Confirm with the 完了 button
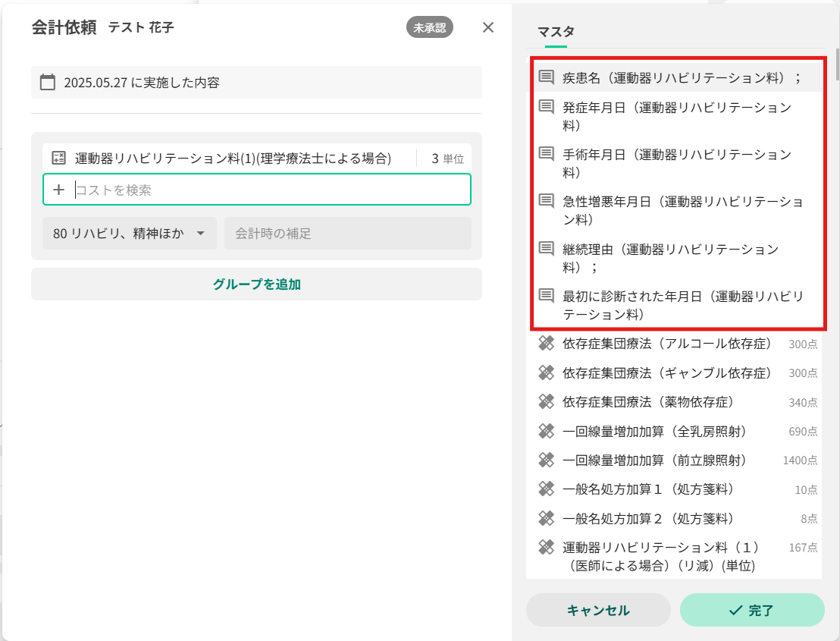 coord(751,610)
